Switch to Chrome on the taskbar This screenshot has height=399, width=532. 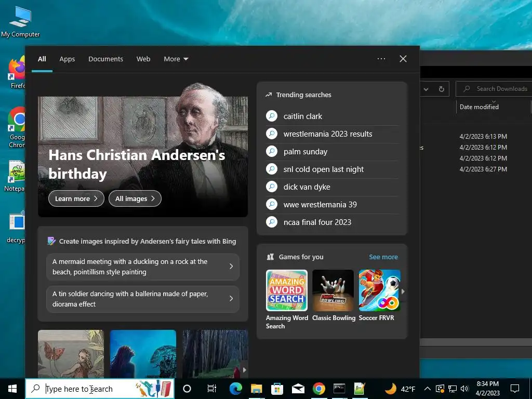coord(318,389)
